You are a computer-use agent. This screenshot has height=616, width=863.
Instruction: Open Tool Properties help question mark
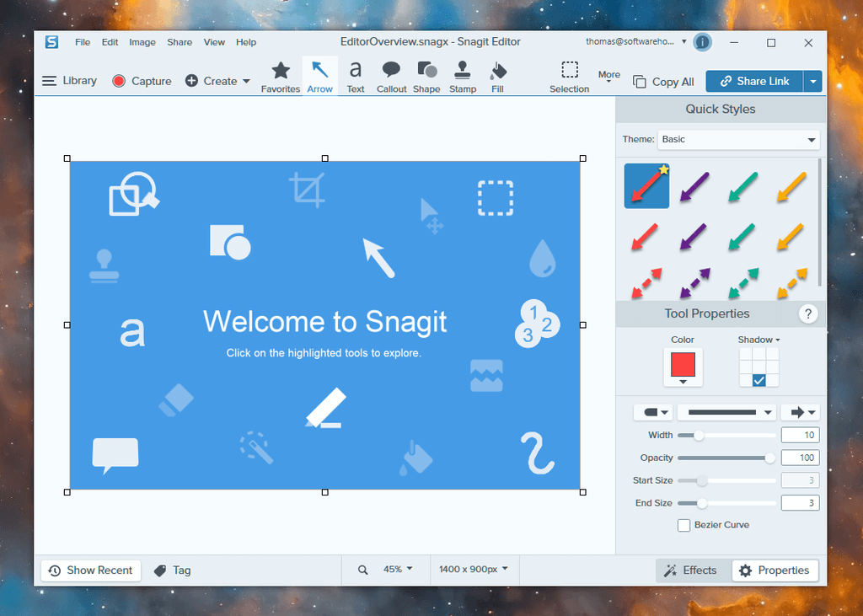click(808, 313)
